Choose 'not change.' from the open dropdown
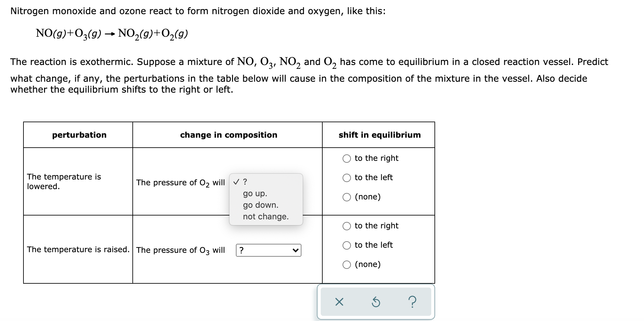The width and height of the screenshot is (644, 321). (265, 216)
